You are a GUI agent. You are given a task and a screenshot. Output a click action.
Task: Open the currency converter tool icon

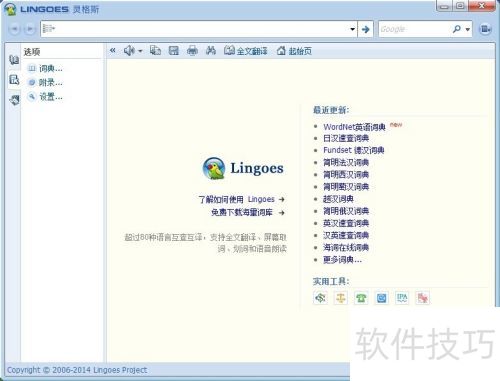(320, 298)
